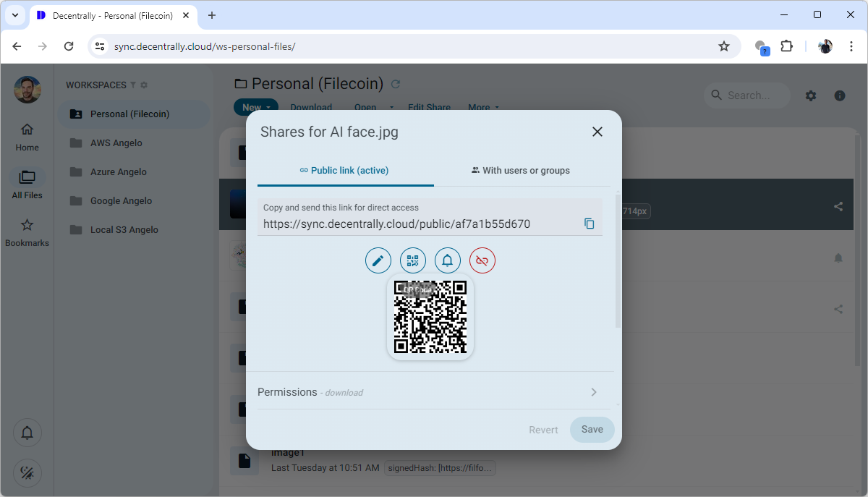Open the Azure Angelo workspace
This screenshot has width=868, height=497.
[x=118, y=172]
